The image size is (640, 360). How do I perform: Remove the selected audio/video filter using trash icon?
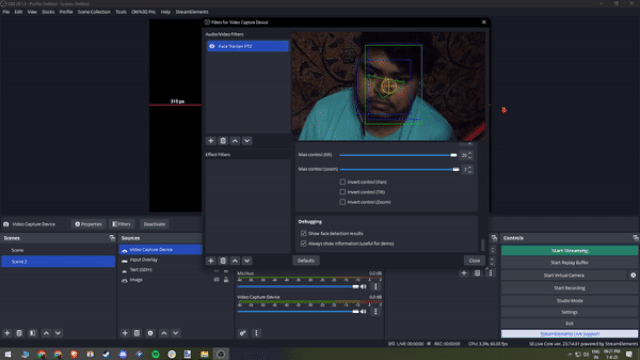click(x=223, y=141)
